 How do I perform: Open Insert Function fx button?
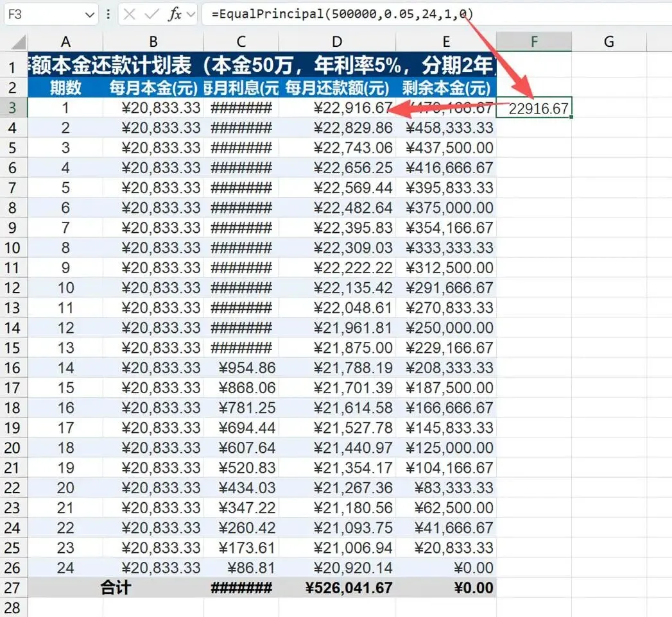[x=175, y=15]
